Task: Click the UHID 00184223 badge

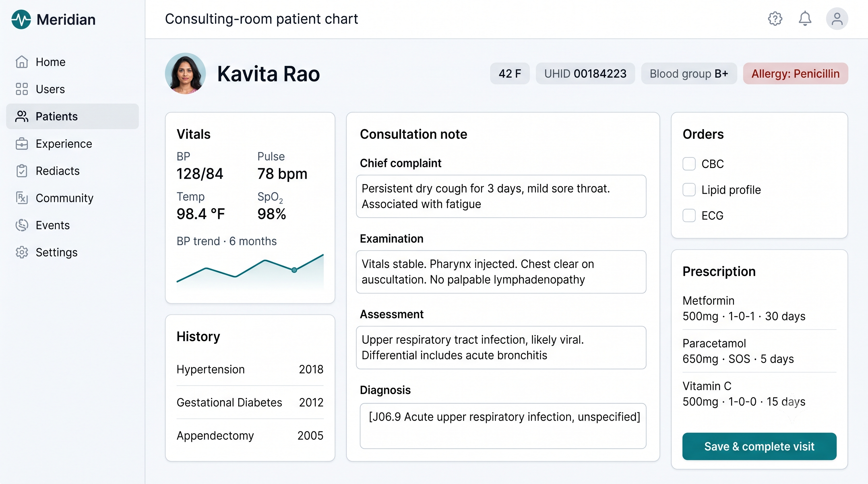Action: pos(585,73)
